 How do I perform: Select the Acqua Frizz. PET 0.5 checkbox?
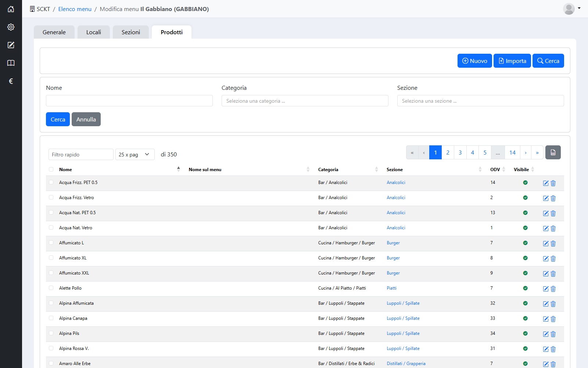(51, 182)
